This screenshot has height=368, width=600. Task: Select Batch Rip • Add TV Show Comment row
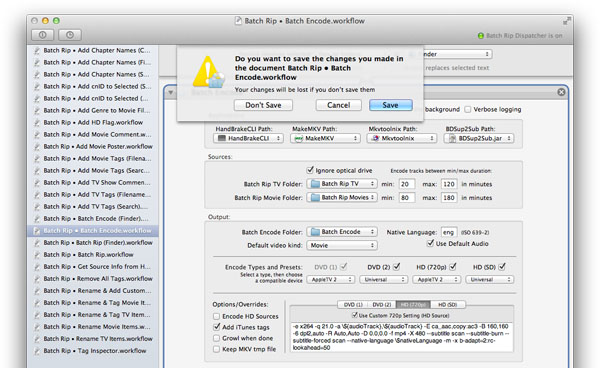point(93,182)
